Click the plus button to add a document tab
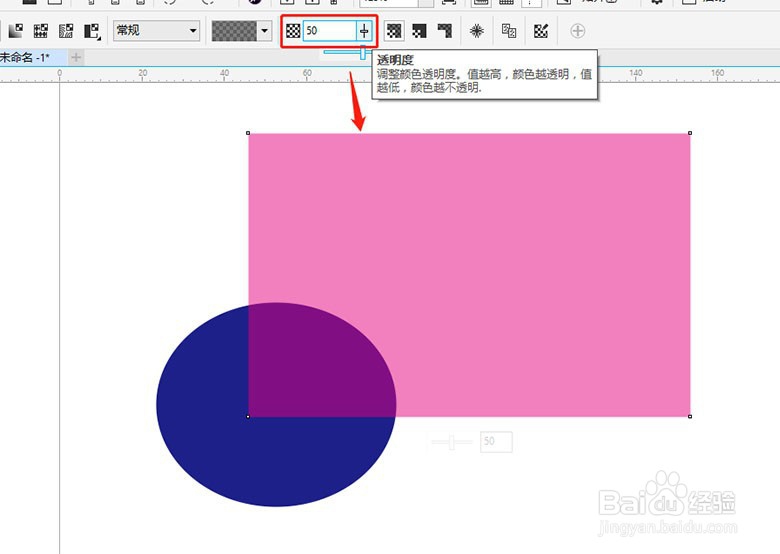780x554 pixels. pos(76,58)
